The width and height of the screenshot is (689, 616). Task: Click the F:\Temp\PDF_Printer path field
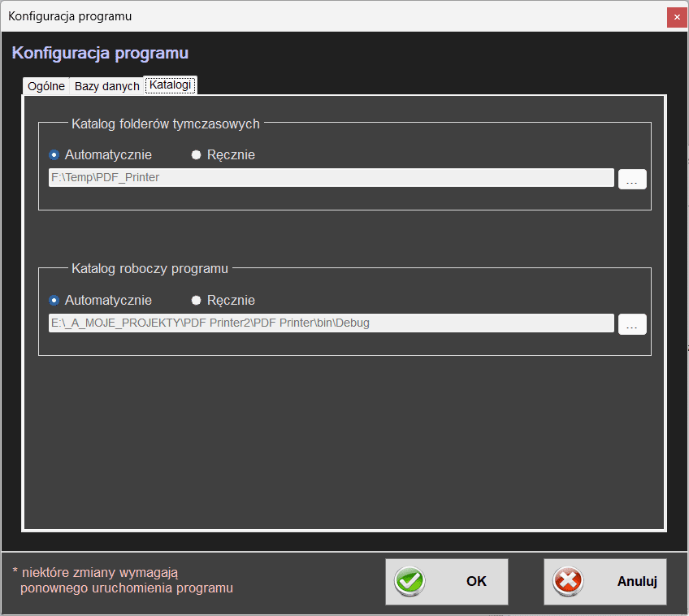[331, 177]
